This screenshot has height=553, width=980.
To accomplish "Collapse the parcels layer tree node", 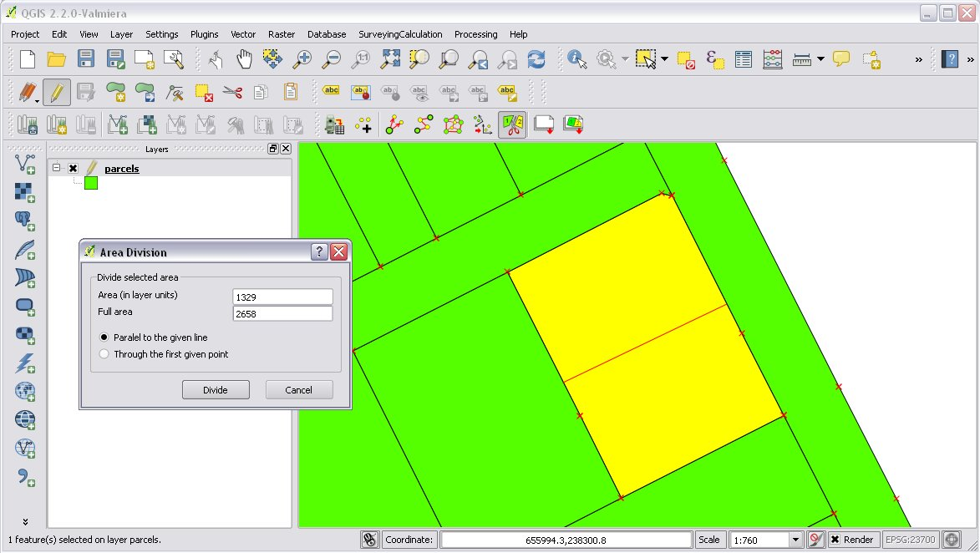I will tap(57, 169).
